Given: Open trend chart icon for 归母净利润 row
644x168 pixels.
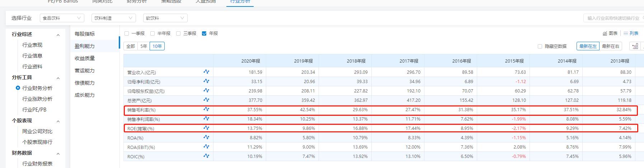Looking at the screenshot, I should (x=206, y=81).
